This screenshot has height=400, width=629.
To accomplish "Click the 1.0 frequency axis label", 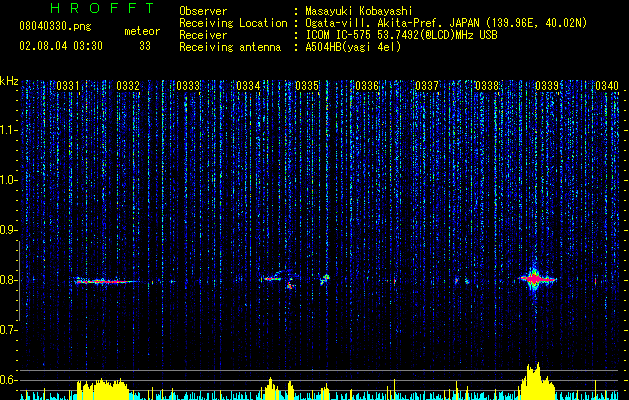I will [x=9, y=181].
